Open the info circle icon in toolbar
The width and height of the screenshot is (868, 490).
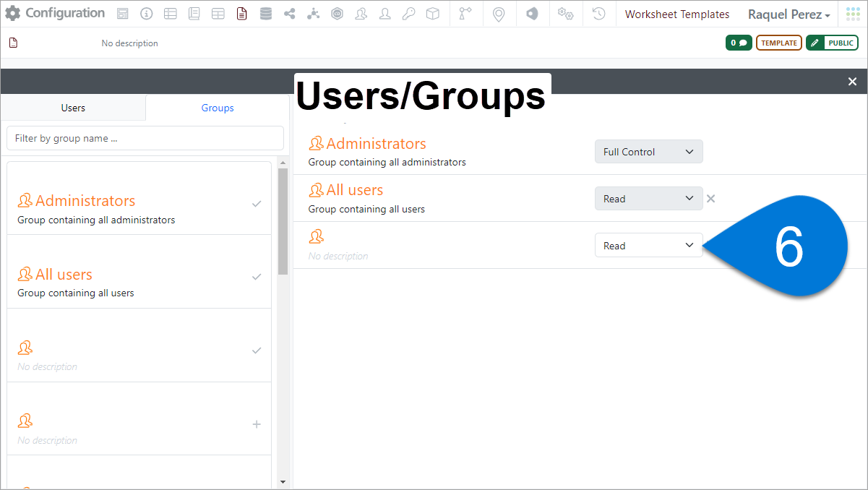[x=147, y=14]
